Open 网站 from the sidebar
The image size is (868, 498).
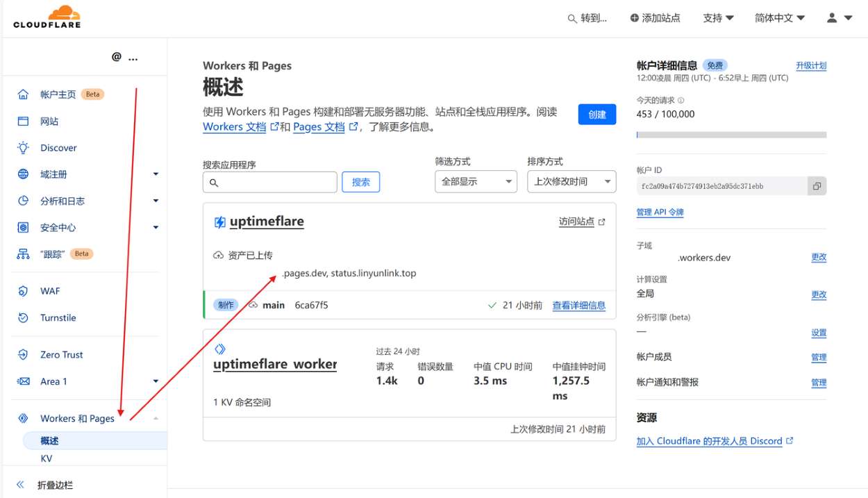[x=49, y=122]
